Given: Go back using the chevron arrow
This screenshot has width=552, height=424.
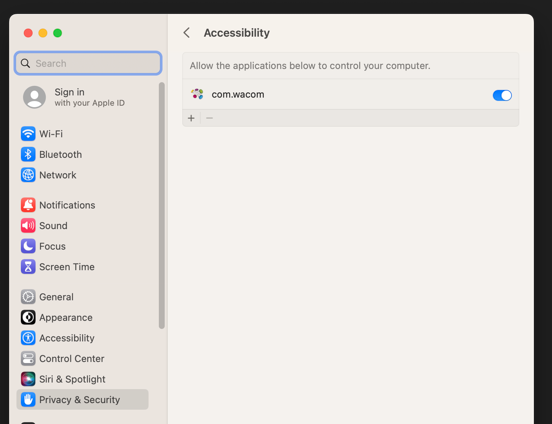Looking at the screenshot, I should [187, 33].
